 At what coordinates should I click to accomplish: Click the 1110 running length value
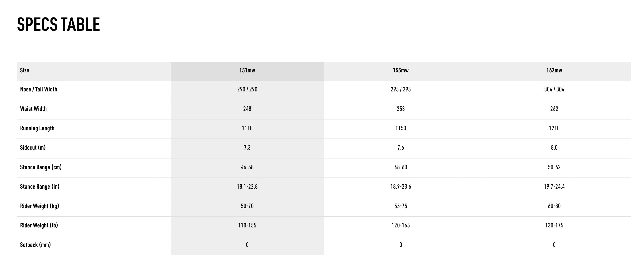coord(247,128)
